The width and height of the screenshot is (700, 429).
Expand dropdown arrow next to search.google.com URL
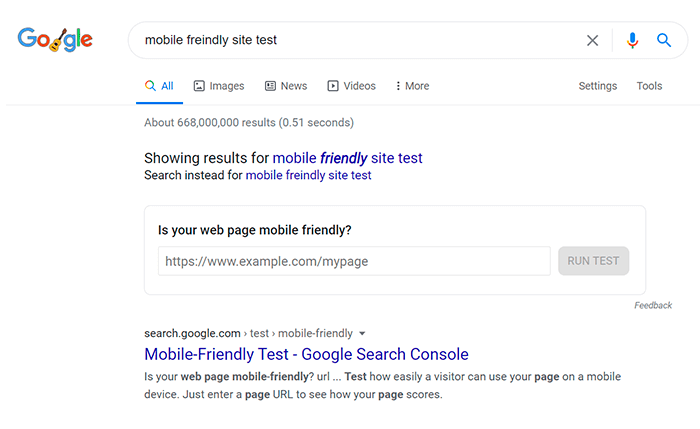[x=362, y=333]
